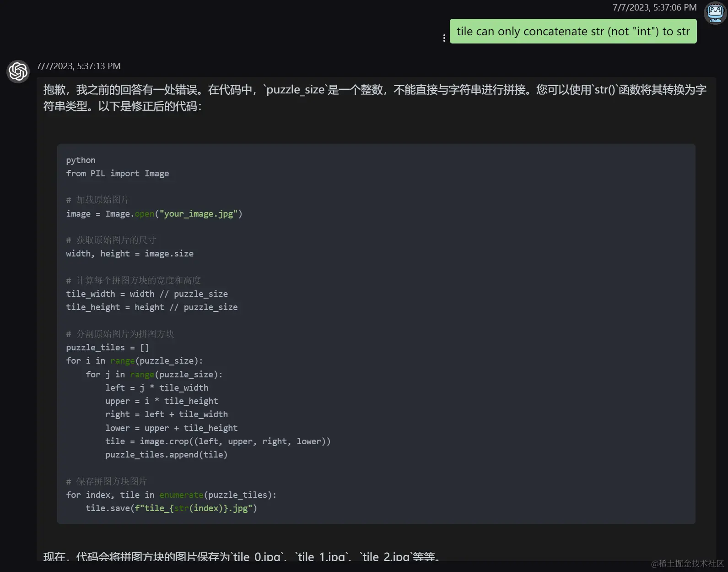Click the 'tile_width = width // puzzle_size' line
Screen dimensions: 728x572
(x=147, y=294)
